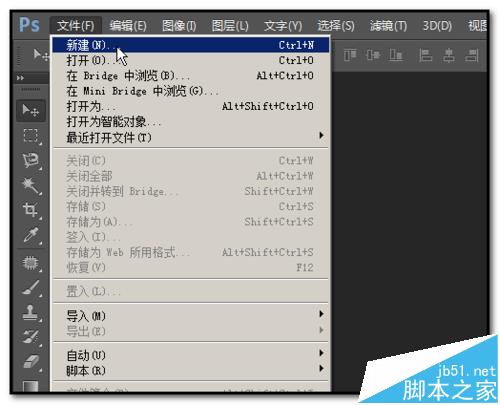500x405 pixels.
Task: Select the Eraser tool
Action: click(30, 362)
